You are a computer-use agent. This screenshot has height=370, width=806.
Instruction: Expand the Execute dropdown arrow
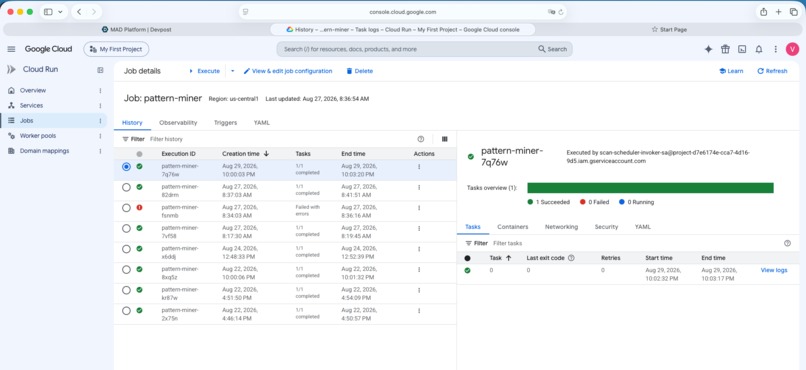[x=232, y=71]
